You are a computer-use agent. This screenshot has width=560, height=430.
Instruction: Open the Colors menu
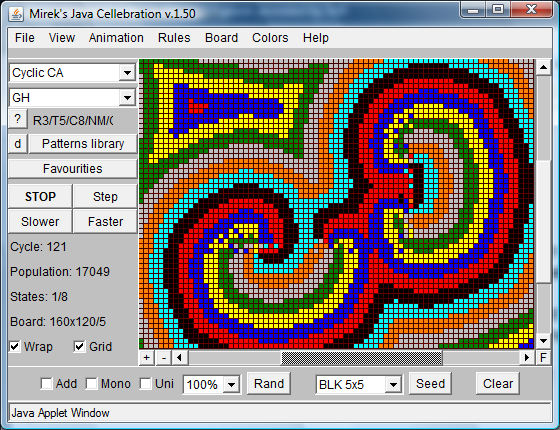(270, 38)
